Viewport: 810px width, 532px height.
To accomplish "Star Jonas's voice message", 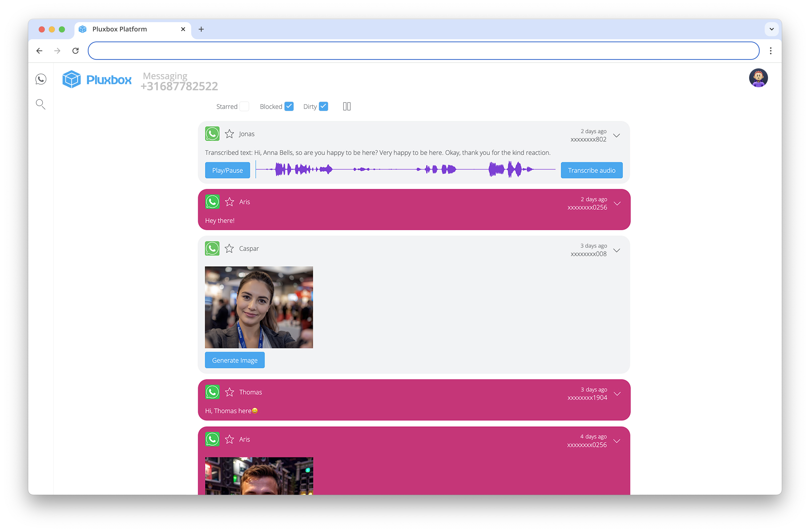I will (229, 133).
